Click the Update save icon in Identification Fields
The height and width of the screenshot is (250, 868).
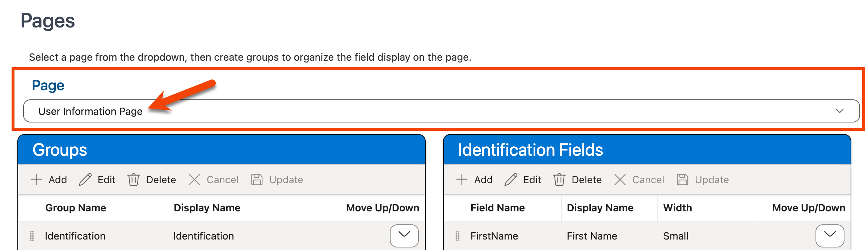[683, 180]
